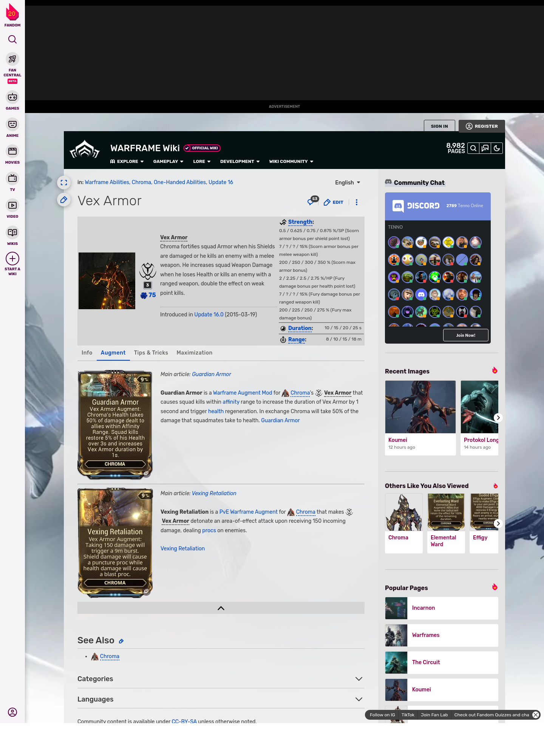
Task: Open the Elemental Ward recommended card
Action: tap(446, 524)
